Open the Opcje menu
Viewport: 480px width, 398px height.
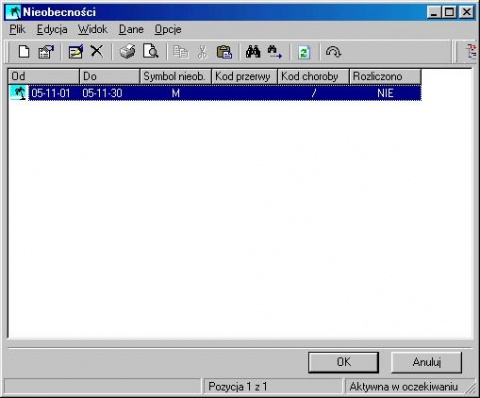click(168, 29)
